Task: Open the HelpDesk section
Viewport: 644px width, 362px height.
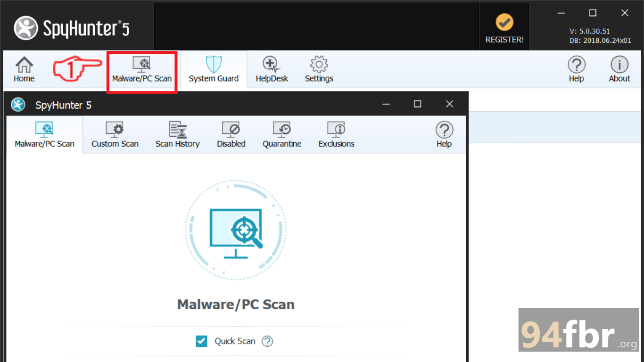Action: point(272,69)
